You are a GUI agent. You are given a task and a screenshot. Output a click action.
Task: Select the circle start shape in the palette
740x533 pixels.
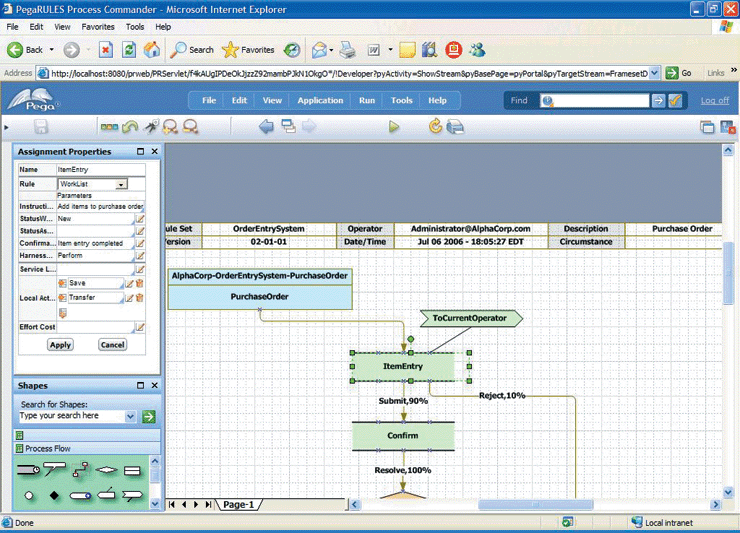point(29,496)
